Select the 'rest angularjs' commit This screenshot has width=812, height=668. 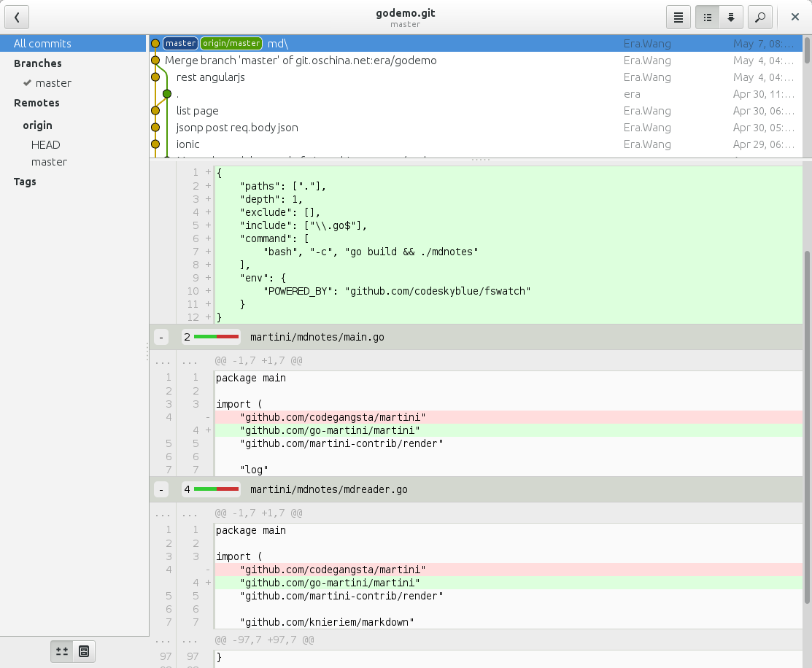[210, 77]
